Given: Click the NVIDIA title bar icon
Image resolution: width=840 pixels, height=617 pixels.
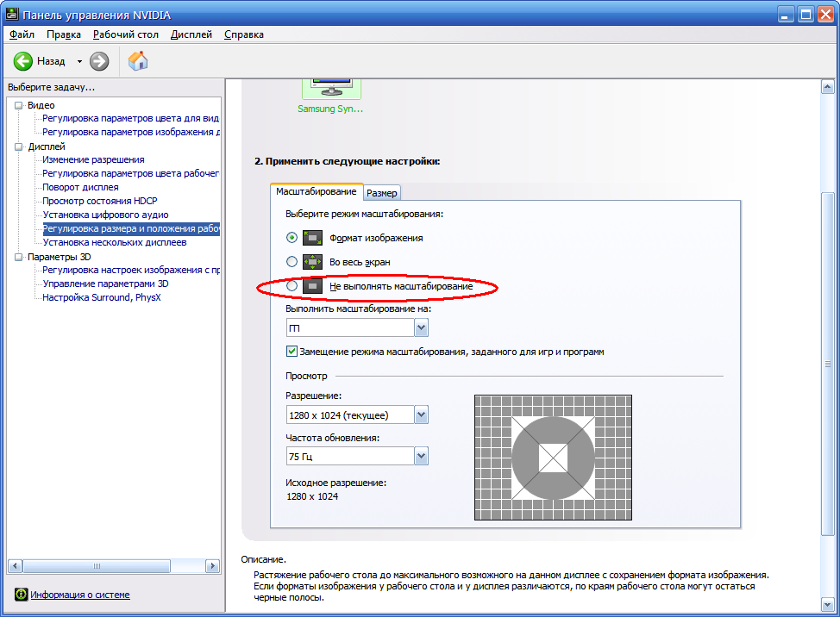Looking at the screenshot, I should point(12,14).
